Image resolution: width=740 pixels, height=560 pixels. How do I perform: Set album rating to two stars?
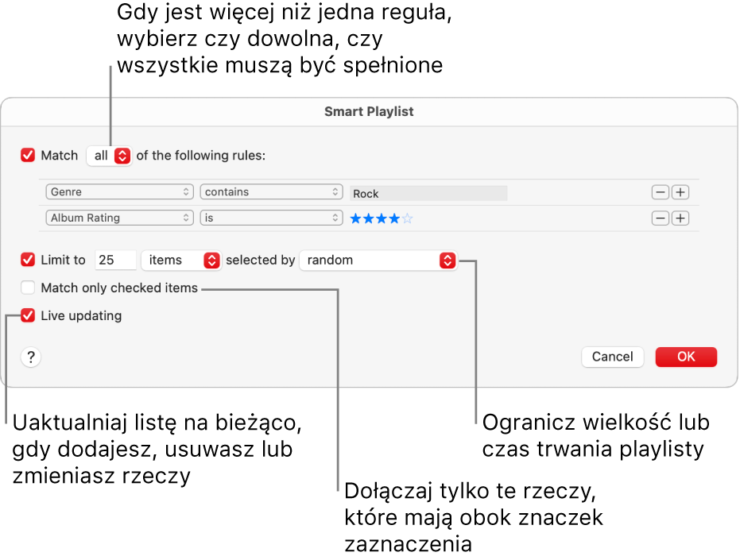pyautogui.click(x=368, y=218)
